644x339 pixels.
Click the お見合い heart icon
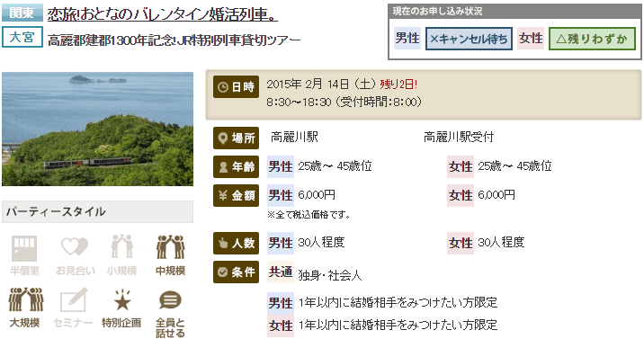(x=75, y=247)
